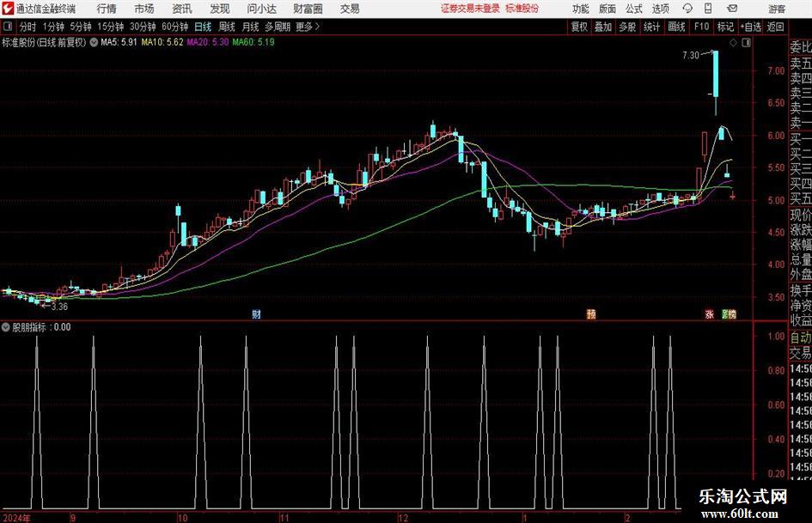Viewport: 812px width, 523px height.
Task: Expand the 股朋指标 indicator dropdown arrow
Action: pyautogui.click(x=5, y=326)
